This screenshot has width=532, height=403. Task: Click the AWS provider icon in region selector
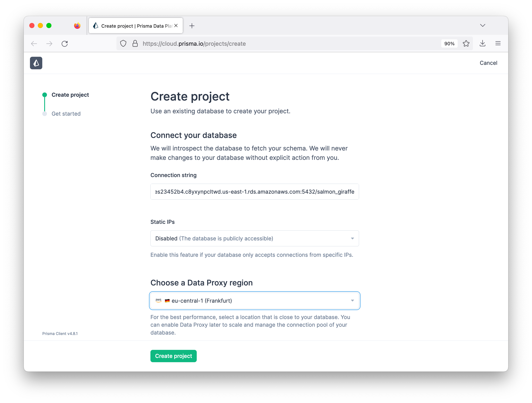tap(158, 301)
